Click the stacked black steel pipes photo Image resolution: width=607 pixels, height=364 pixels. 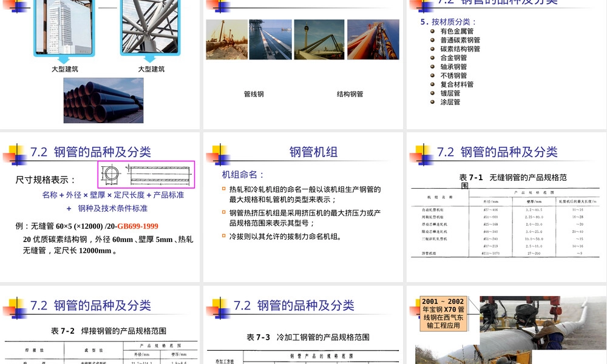(103, 101)
